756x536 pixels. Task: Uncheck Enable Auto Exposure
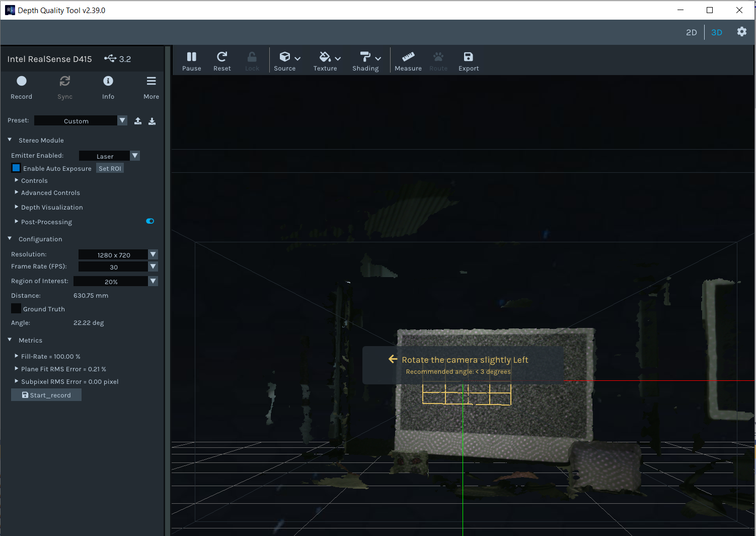coord(16,168)
